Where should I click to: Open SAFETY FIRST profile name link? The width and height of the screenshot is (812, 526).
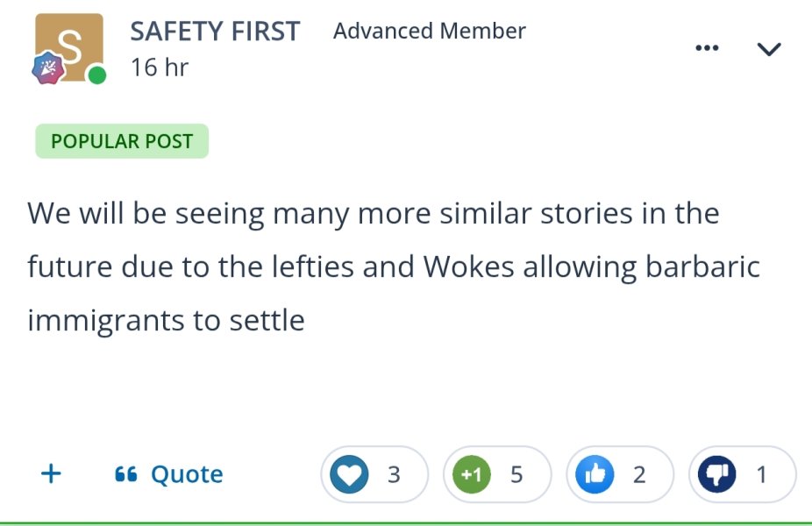(215, 32)
